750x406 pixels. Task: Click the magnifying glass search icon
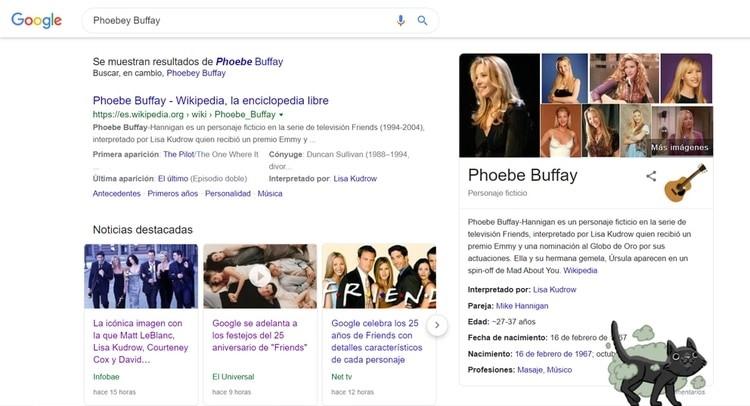click(x=422, y=20)
